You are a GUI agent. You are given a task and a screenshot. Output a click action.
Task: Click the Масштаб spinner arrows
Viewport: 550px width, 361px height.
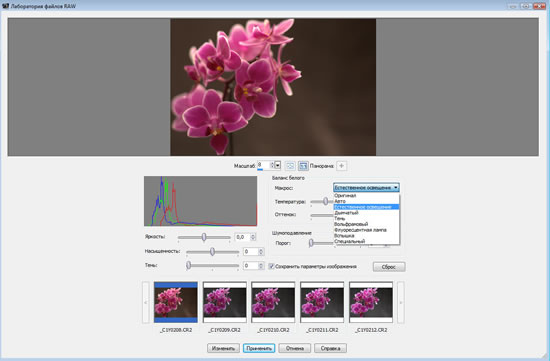(272, 165)
